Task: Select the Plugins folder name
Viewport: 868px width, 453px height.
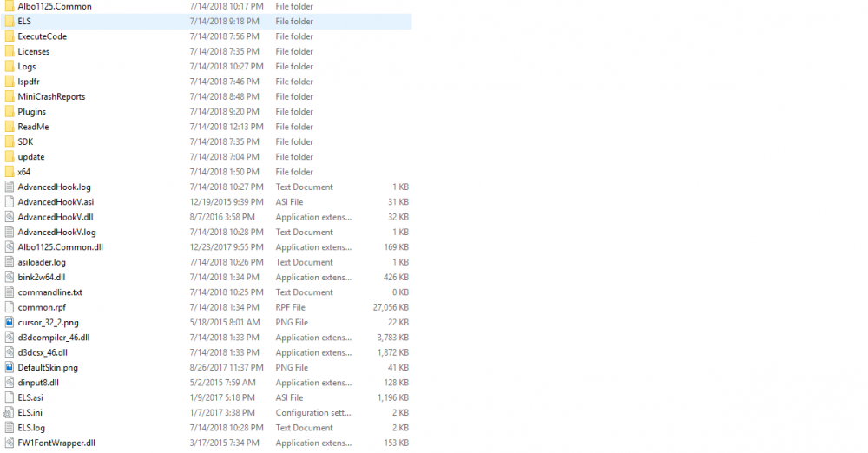Action: pyautogui.click(x=31, y=112)
